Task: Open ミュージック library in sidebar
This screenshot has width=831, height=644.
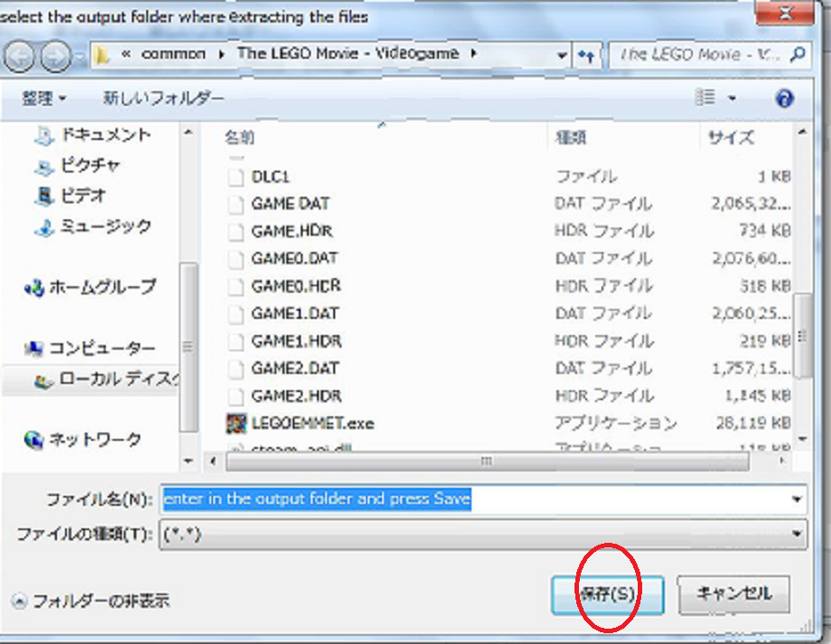Action: pos(93,228)
